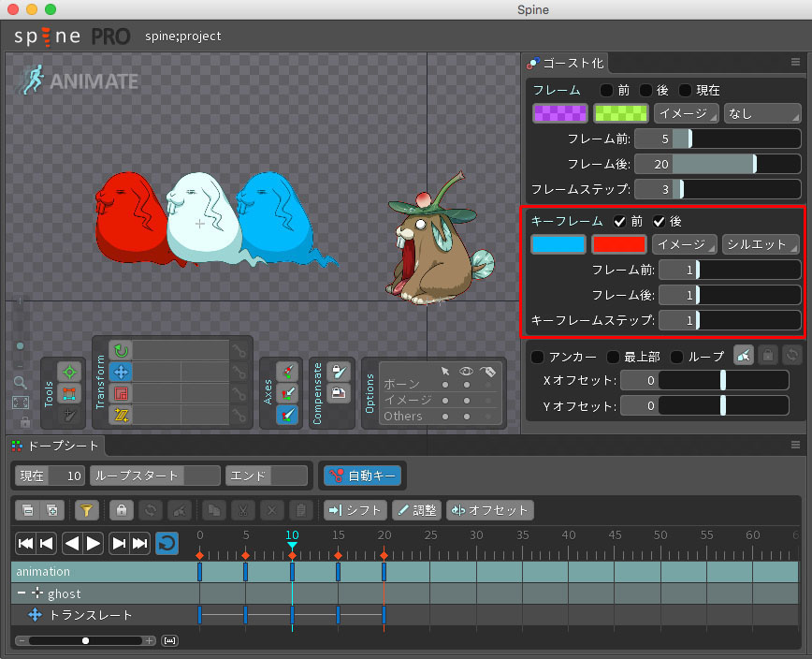Image resolution: width=812 pixels, height=659 pixels.
Task: Open the ドープシート panel menu
Action: (795, 445)
